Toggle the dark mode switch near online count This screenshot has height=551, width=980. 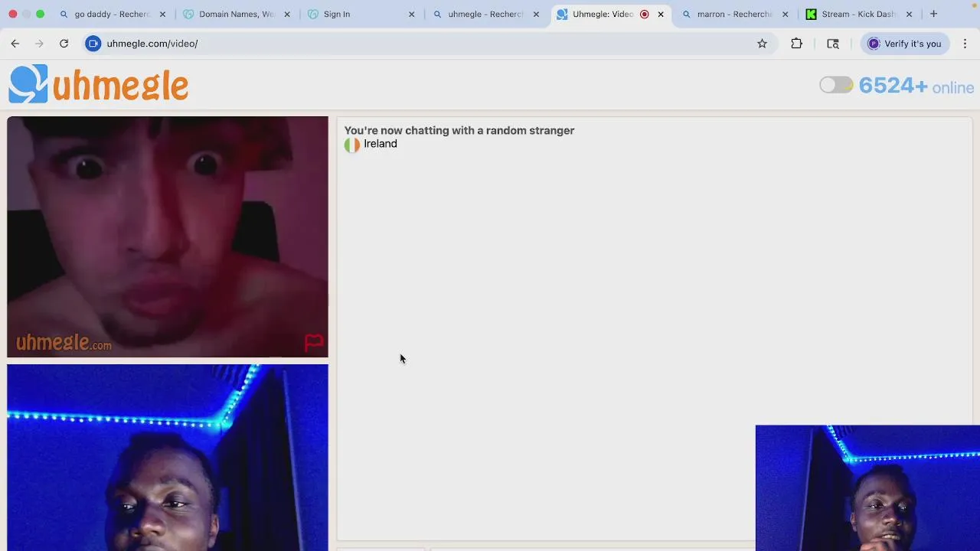click(835, 85)
